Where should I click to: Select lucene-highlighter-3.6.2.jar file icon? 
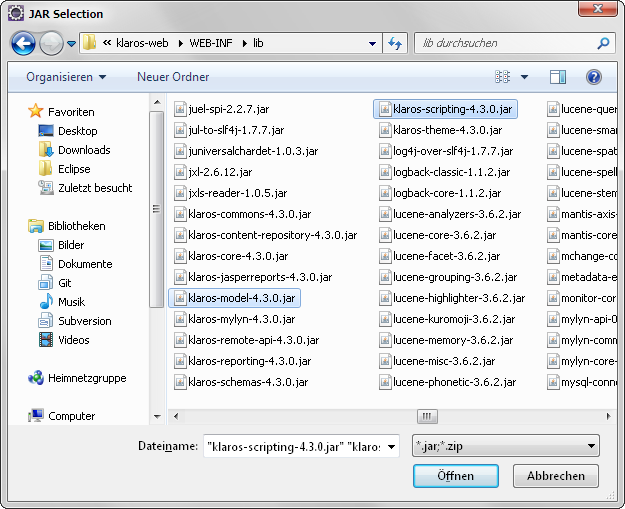(385, 298)
